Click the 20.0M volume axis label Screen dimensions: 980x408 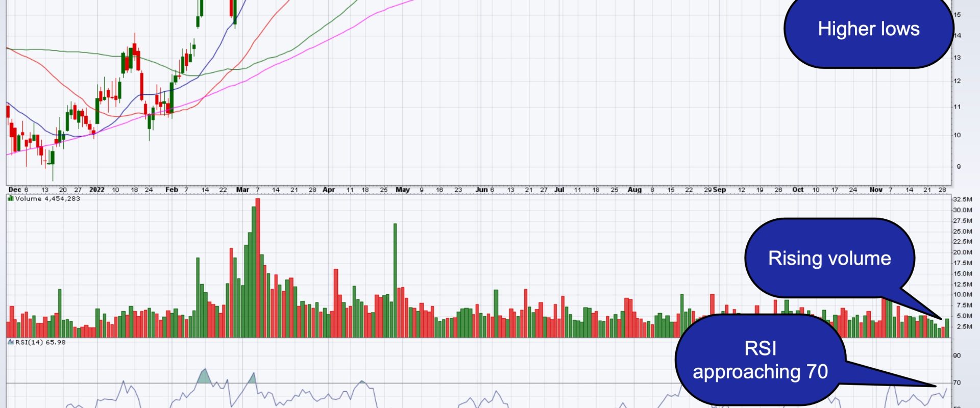[x=963, y=252]
